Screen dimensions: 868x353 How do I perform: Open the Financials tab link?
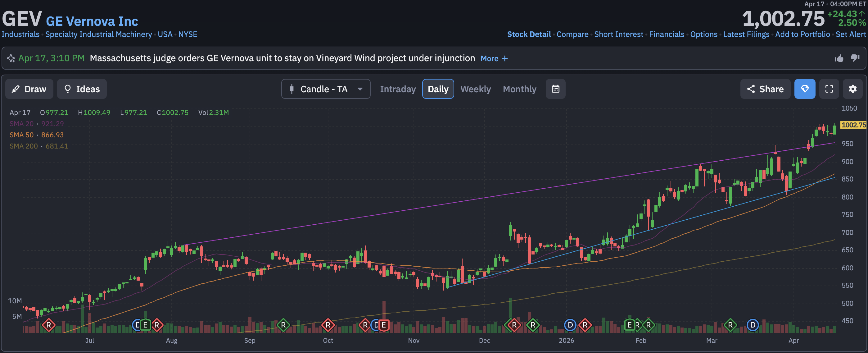(667, 34)
